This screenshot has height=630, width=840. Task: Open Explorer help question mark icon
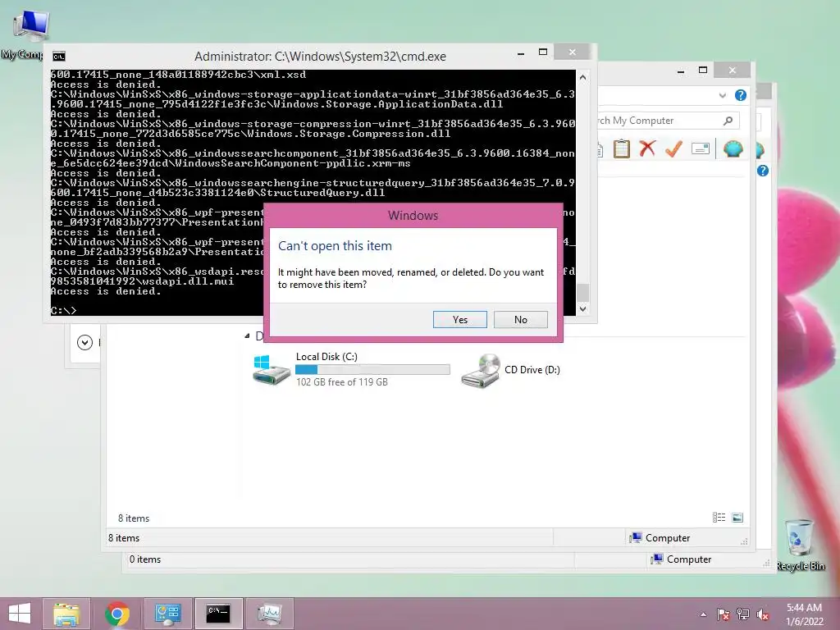(741, 95)
